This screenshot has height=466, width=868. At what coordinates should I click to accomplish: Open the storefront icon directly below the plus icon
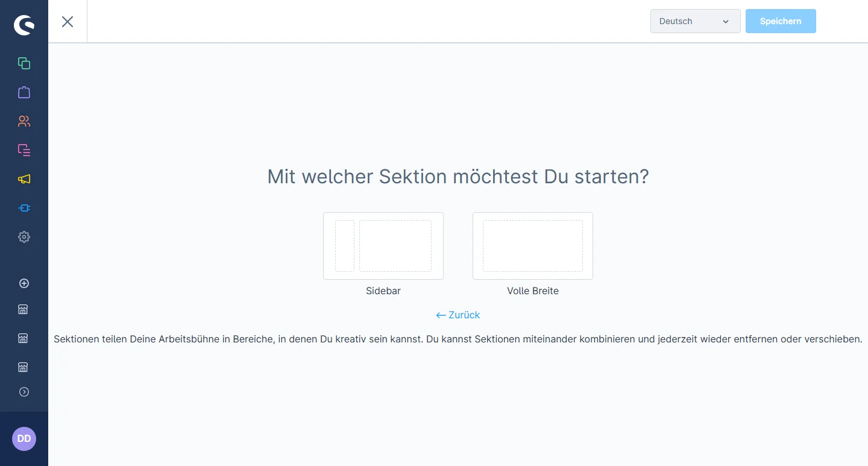click(x=24, y=310)
